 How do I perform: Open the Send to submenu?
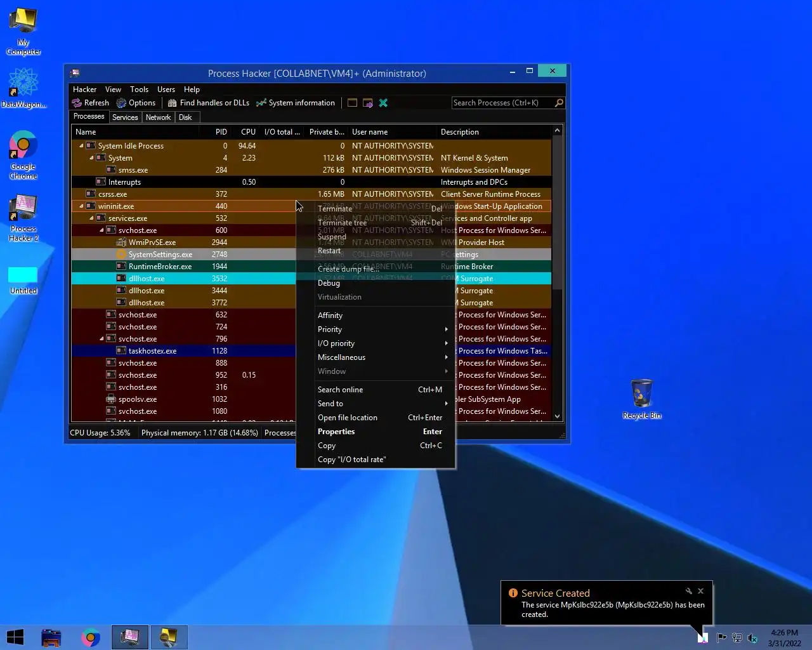click(376, 404)
